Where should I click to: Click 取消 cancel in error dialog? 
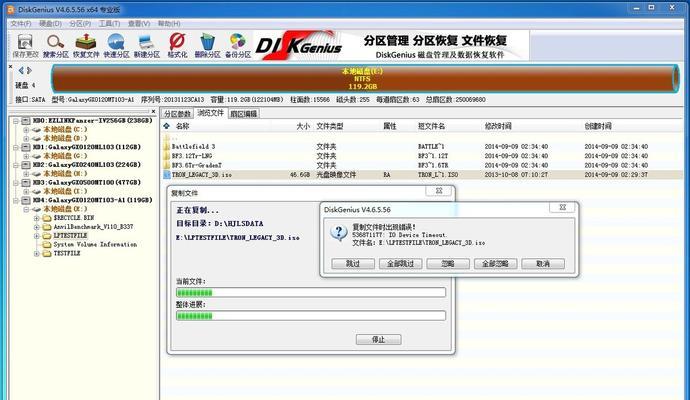(x=543, y=264)
